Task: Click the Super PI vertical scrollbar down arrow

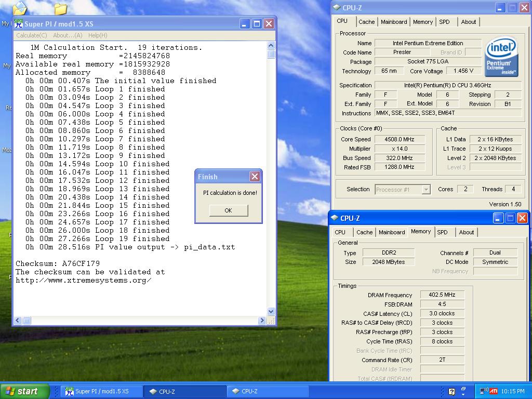Action: point(271,311)
